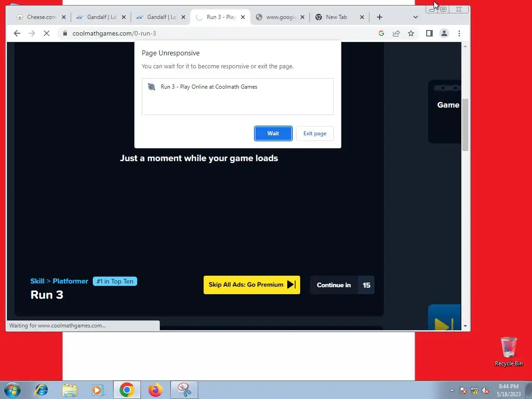This screenshot has width=532, height=399.
Task: Switch to the New Tab tab
Action: click(x=337, y=17)
